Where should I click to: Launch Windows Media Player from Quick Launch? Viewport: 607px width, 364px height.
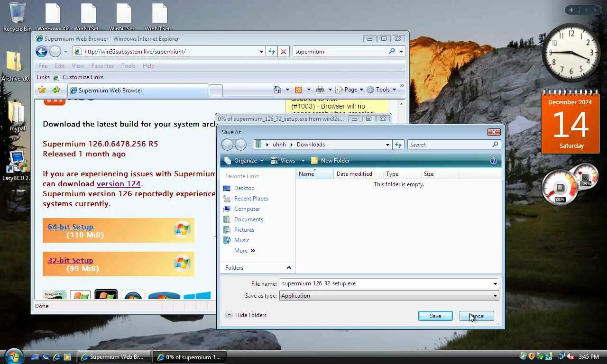pyautogui.click(x=67, y=357)
